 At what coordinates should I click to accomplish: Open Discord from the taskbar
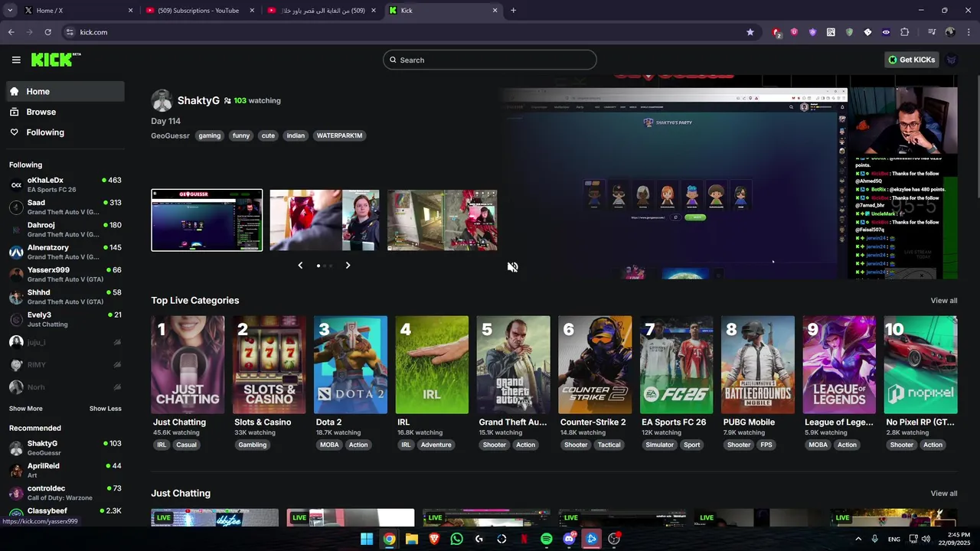(569, 539)
